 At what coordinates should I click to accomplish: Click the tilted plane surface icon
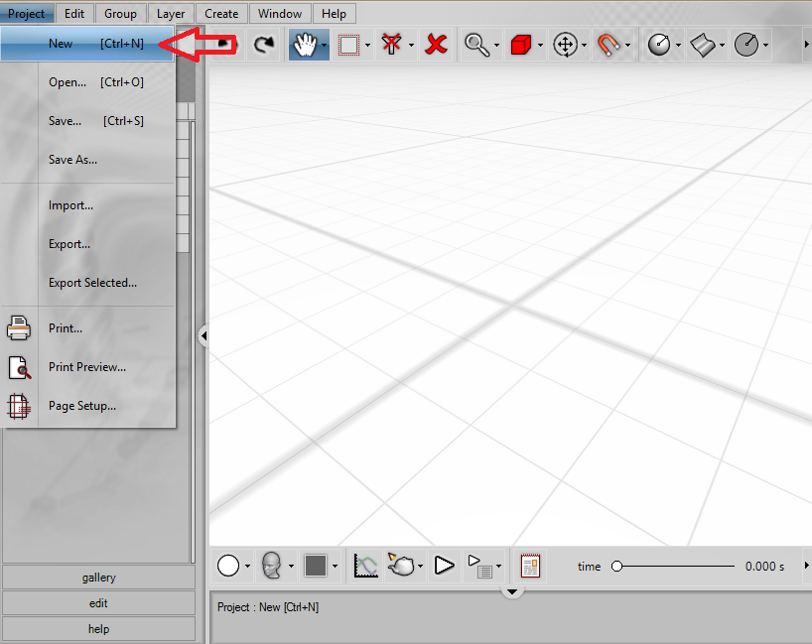pyautogui.click(x=703, y=45)
